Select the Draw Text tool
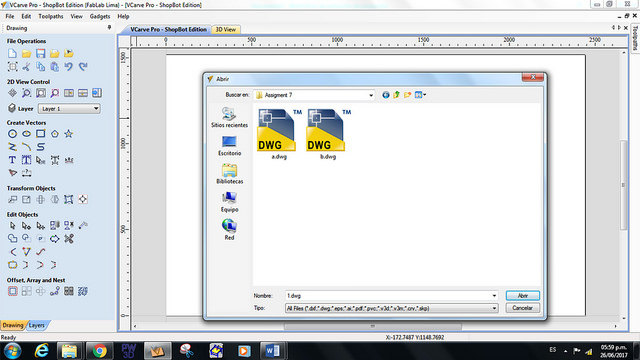This screenshot has height=360, width=640. click(12, 160)
